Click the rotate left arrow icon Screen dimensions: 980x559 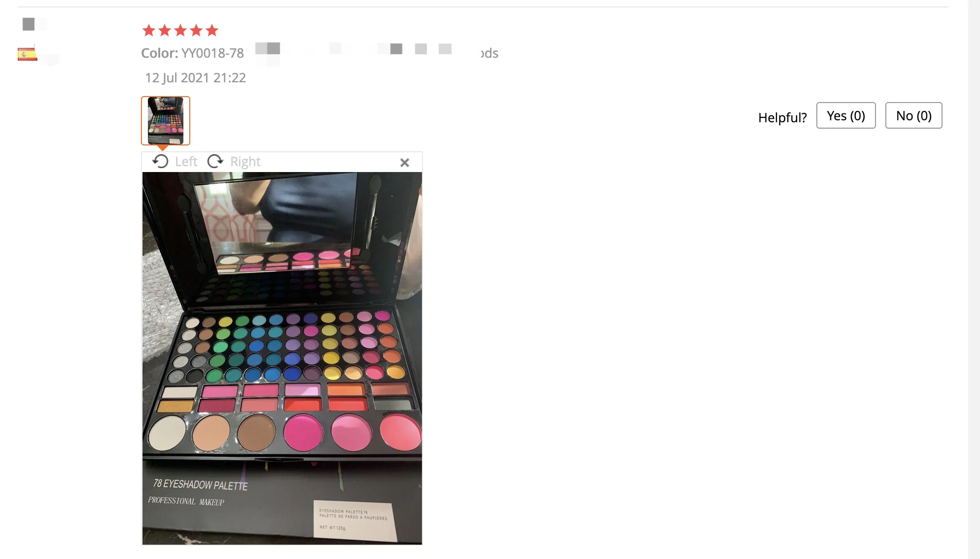tap(160, 162)
